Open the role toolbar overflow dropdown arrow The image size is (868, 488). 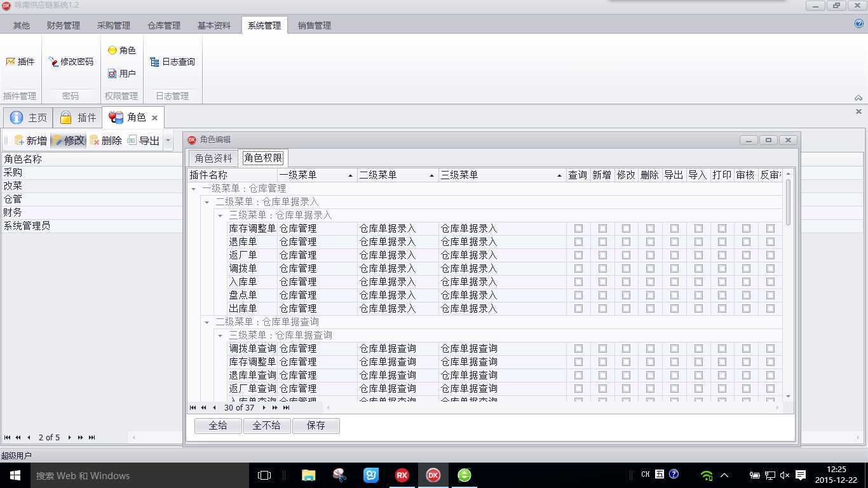(168, 140)
